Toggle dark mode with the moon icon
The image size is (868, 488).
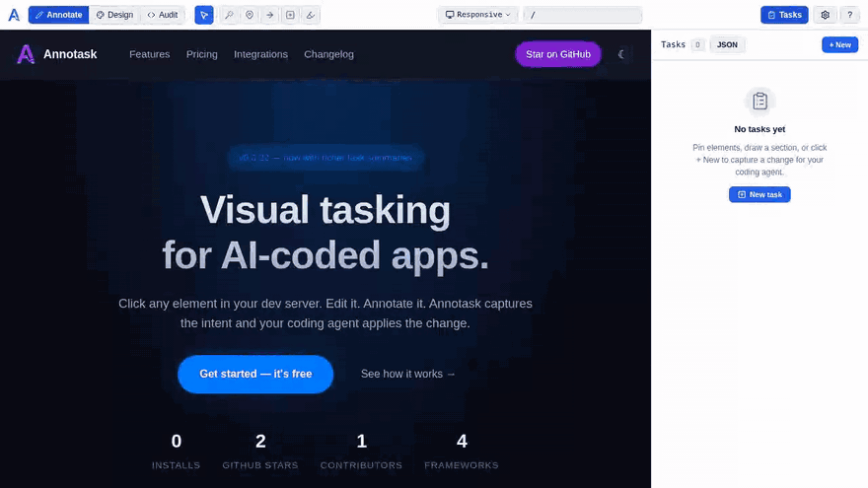pyautogui.click(x=621, y=54)
